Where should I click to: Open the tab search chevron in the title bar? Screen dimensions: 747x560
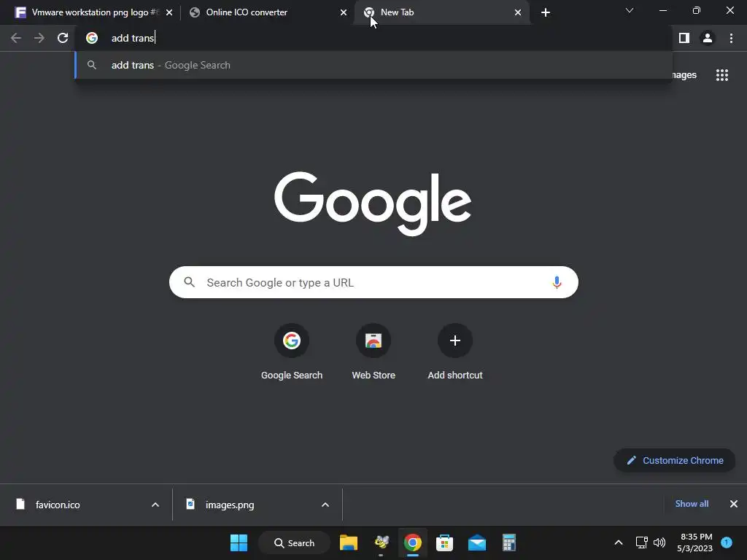[630, 10]
